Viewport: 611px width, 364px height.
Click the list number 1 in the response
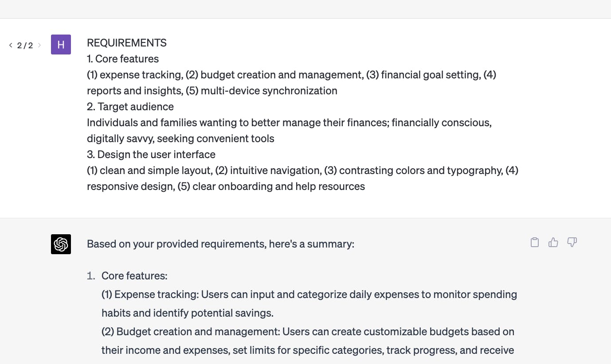click(91, 276)
